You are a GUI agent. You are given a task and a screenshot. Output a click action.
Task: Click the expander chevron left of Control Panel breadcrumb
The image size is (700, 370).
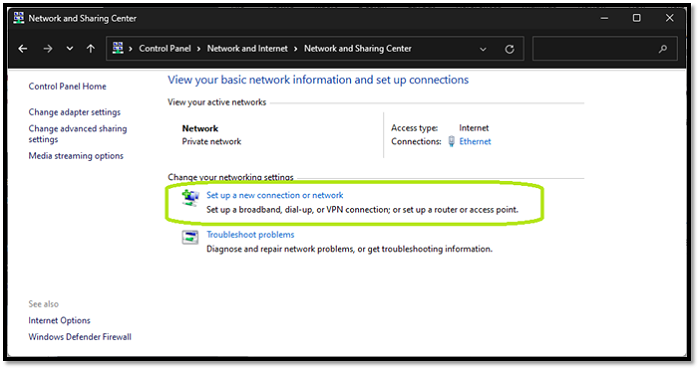[x=130, y=49]
